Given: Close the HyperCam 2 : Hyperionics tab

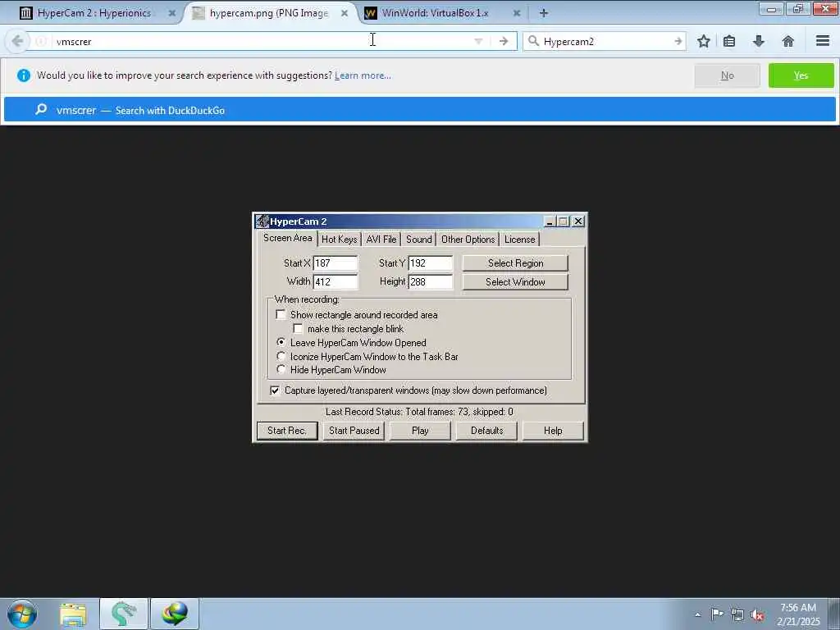Looking at the screenshot, I should (x=172, y=13).
